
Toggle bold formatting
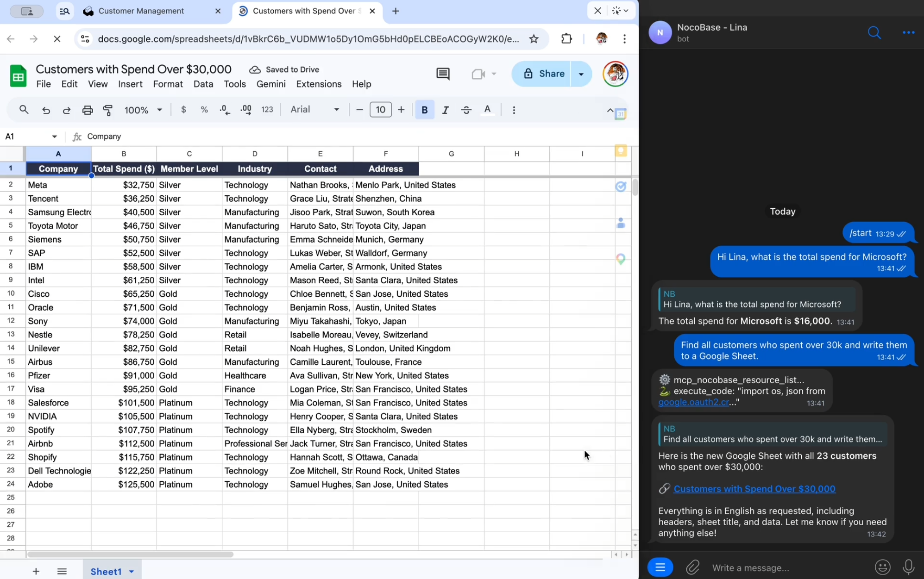425,110
